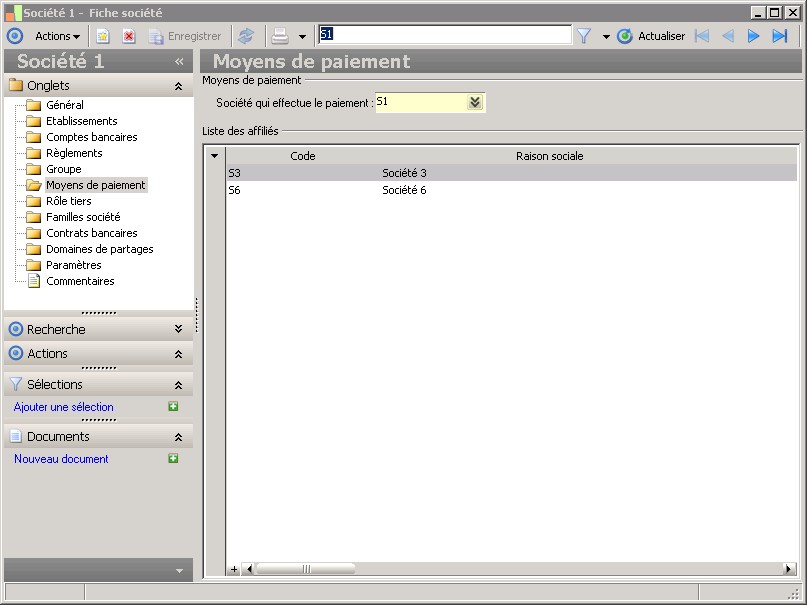
Task: Click the refresh arrows toolbar icon
Action: tap(246, 36)
